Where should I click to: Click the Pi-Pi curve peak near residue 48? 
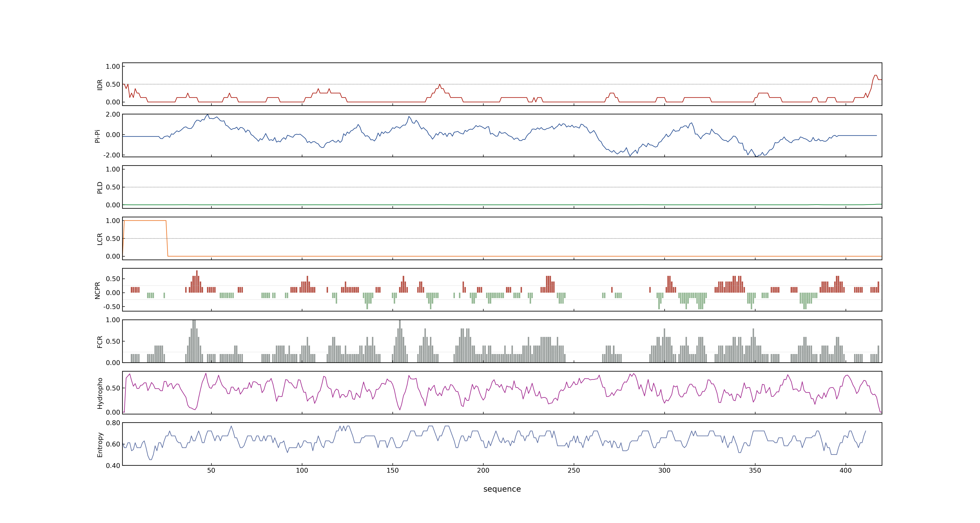tap(208, 115)
